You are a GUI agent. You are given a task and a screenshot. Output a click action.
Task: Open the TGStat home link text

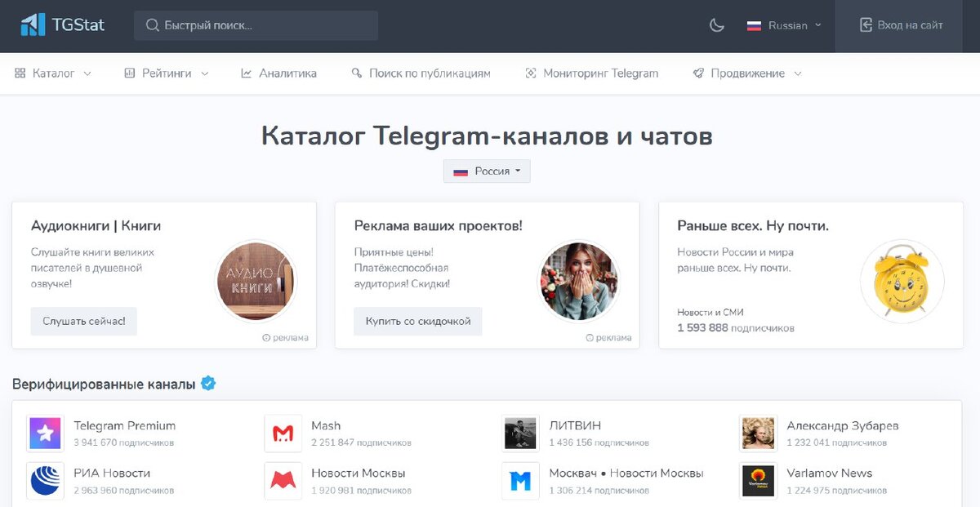[78, 24]
